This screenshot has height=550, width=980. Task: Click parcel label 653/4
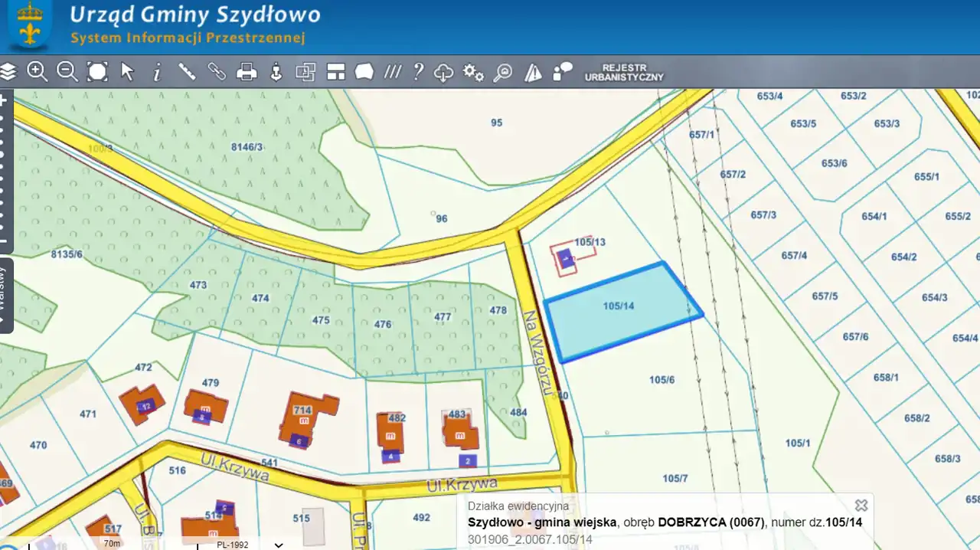click(769, 96)
